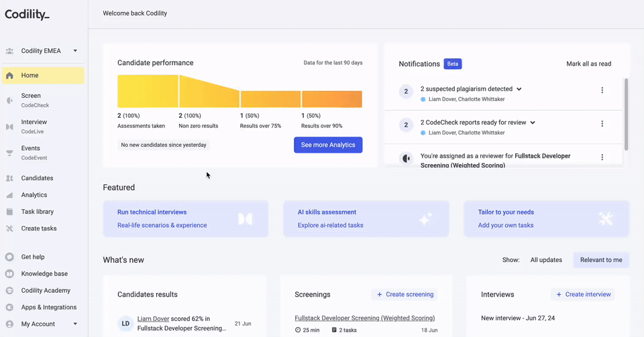Select Home in the sidebar
The image size is (644, 337).
tap(43, 76)
